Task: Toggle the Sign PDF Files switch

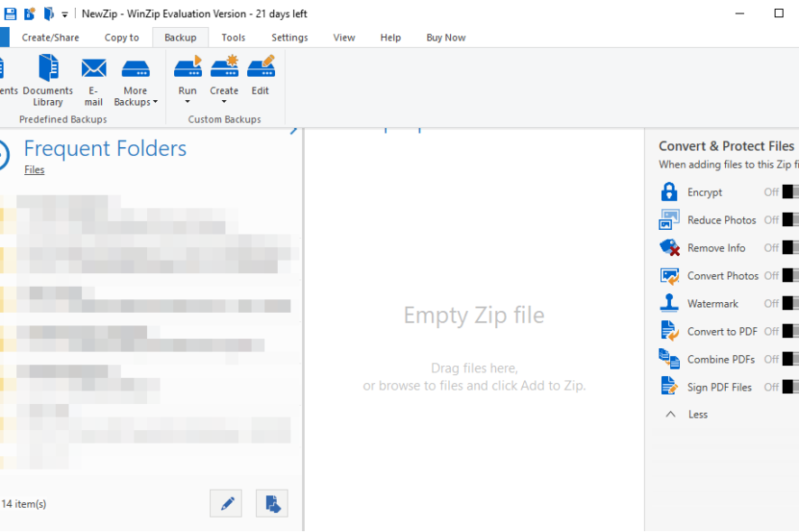Action: 790,387
